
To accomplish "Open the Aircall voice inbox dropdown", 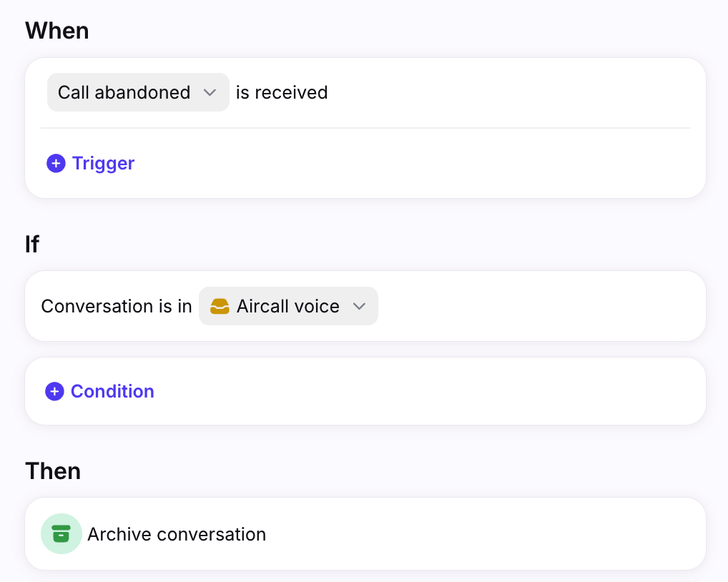I will [x=288, y=306].
